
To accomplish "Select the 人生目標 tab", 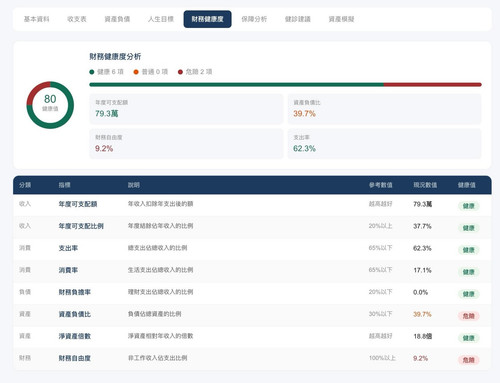I will (161, 19).
